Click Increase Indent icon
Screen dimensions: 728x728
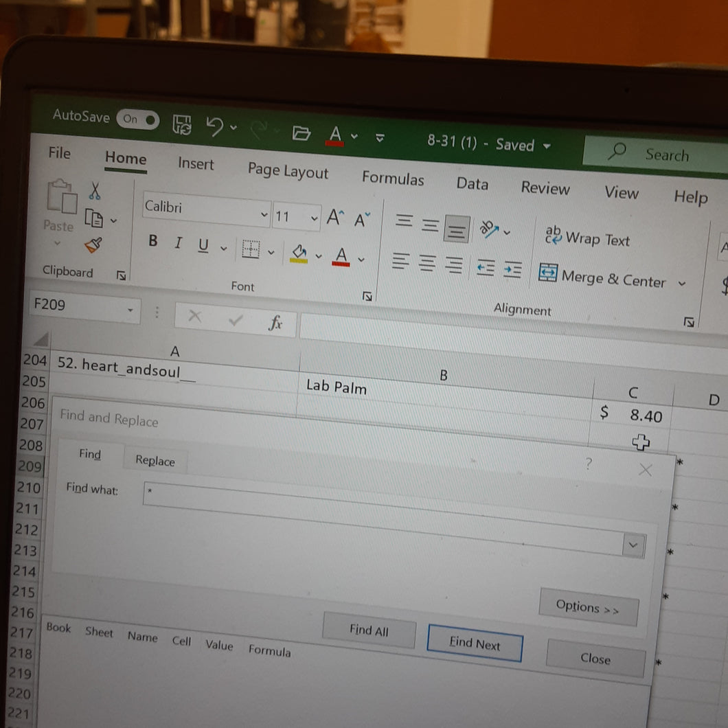pos(512,270)
